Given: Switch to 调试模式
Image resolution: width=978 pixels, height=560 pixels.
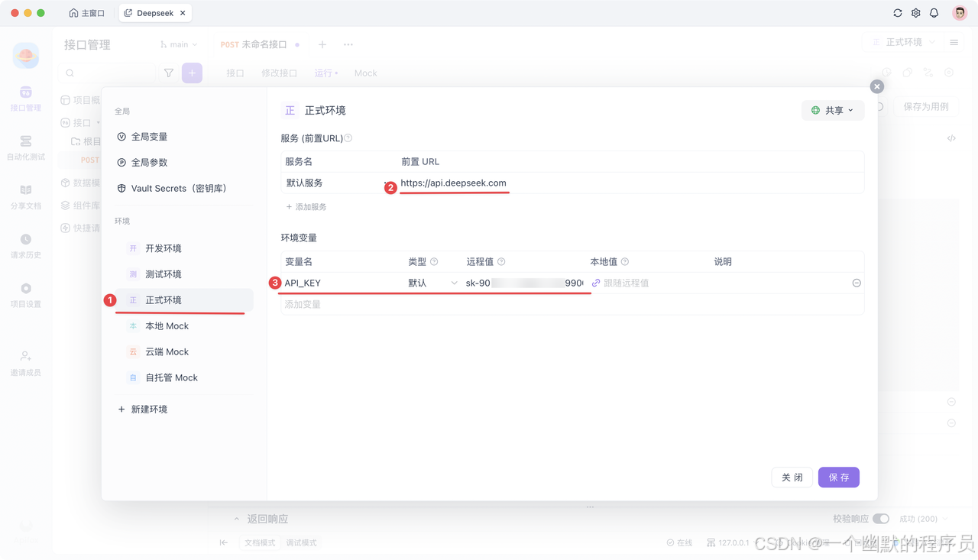Looking at the screenshot, I should pyautogui.click(x=301, y=542).
